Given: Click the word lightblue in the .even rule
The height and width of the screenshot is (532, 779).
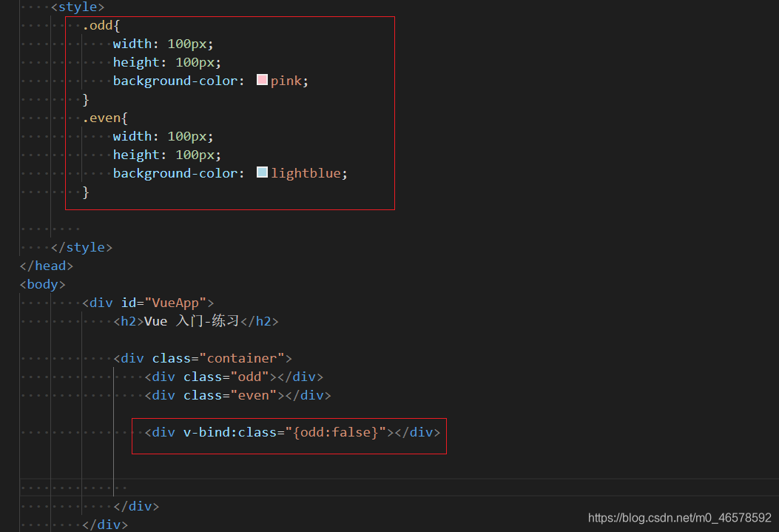Looking at the screenshot, I should click(x=306, y=173).
